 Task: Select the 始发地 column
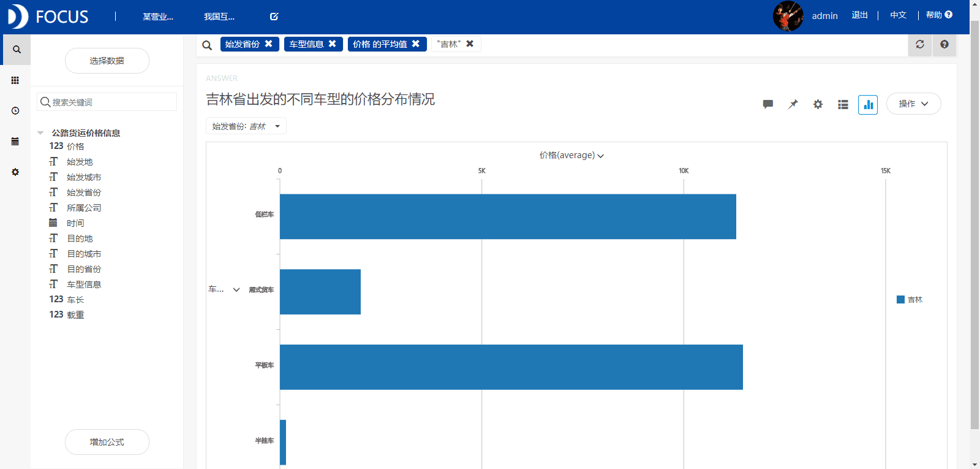coord(80,162)
